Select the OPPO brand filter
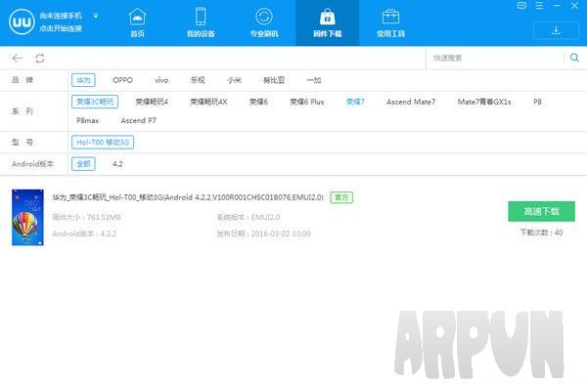 (x=122, y=80)
